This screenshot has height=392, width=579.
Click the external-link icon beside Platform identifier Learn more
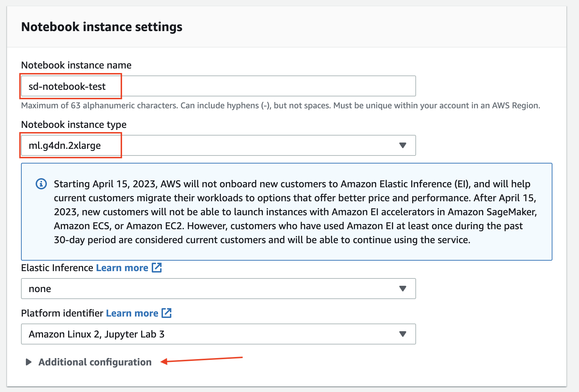tap(167, 313)
